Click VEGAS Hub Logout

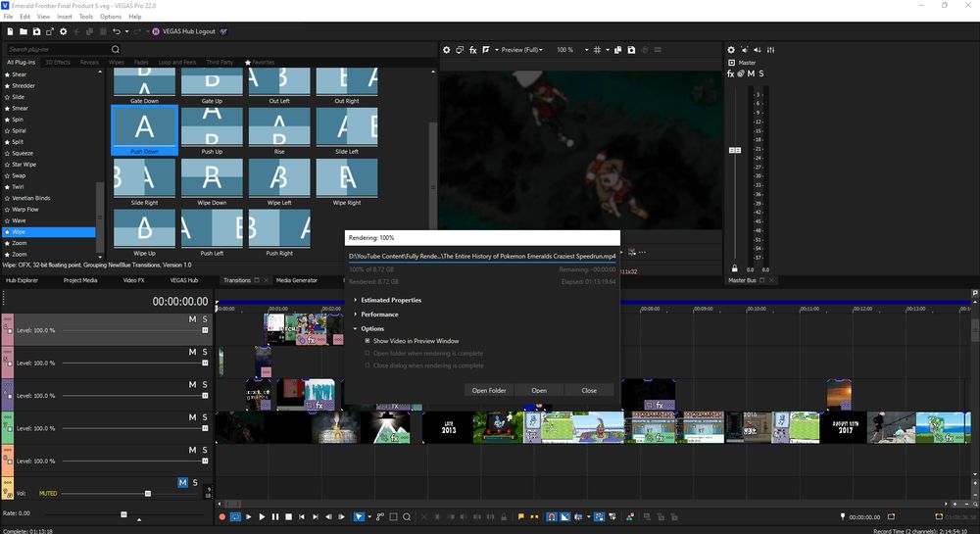pyautogui.click(x=184, y=31)
